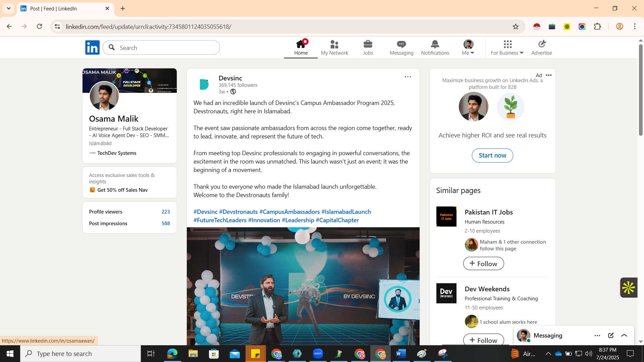Expand the Messaging overlay chevron
This screenshot has width=644, height=362.
tap(624, 336)
